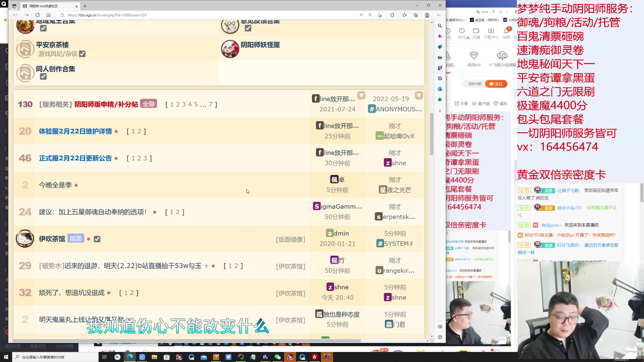Open the Favorites list icon
Screen dimensions: 644x362
coord(405,15)
